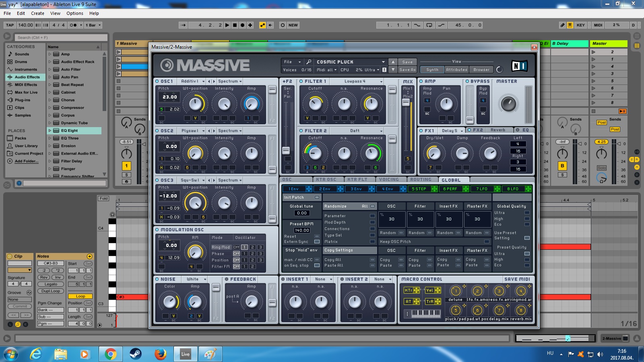Viewport: 644px width, 362px height.
Task: Open the Cosmic Pluck preset dropdown
Action: coord(350,62)
